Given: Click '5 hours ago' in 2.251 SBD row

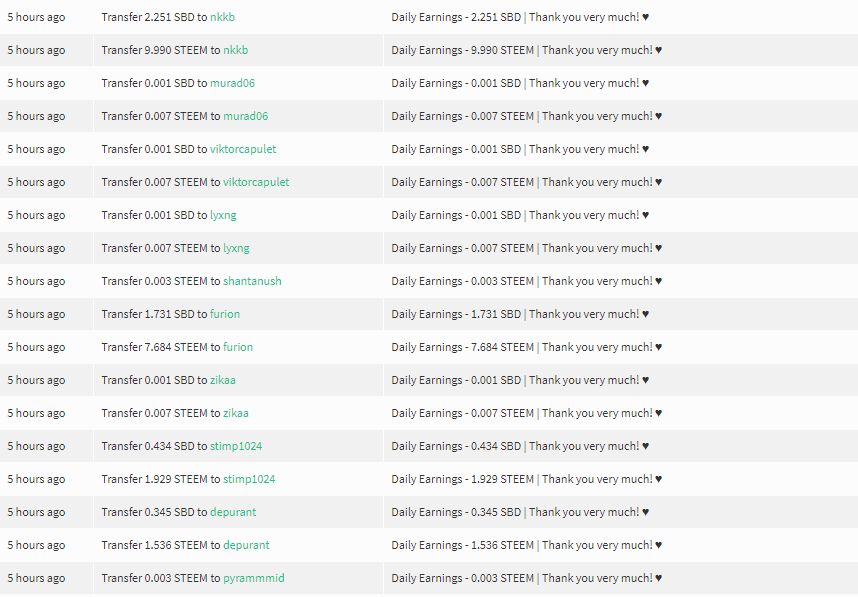Looking at the screenshot, I should 36,17.
